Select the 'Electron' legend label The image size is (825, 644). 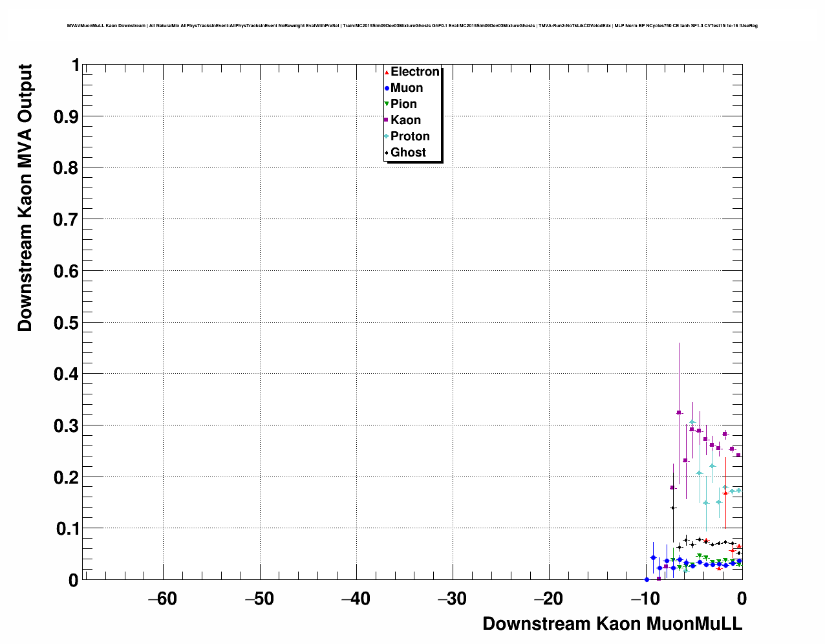tap(415, 72)
